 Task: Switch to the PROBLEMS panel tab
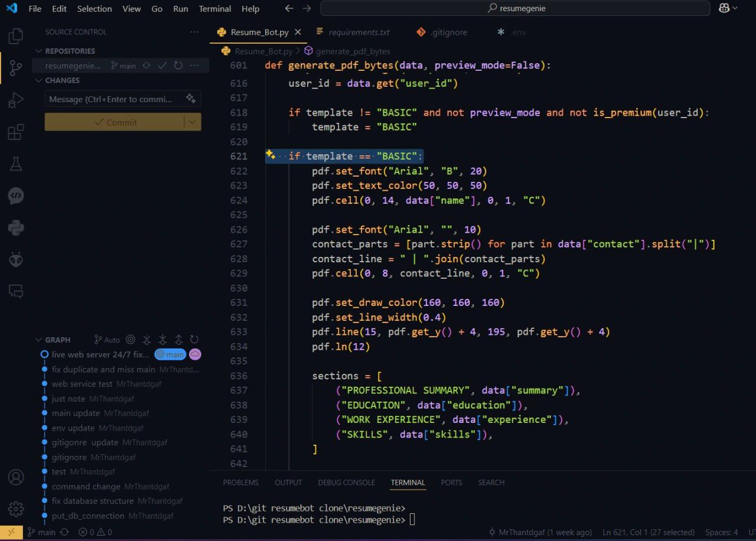click(240, 483)
